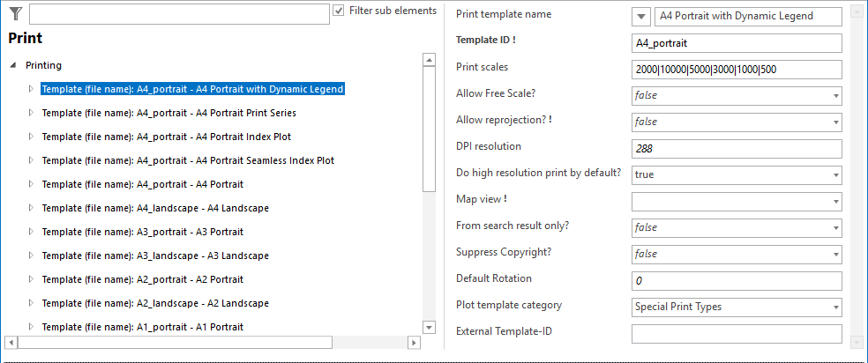Screen dimensions: 868x363
Task: Click the DPI resolution field
Action: click(x=737, y=148)
